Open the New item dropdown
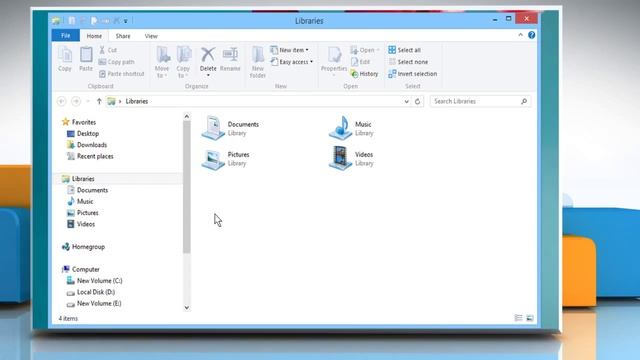 (289, 50)
